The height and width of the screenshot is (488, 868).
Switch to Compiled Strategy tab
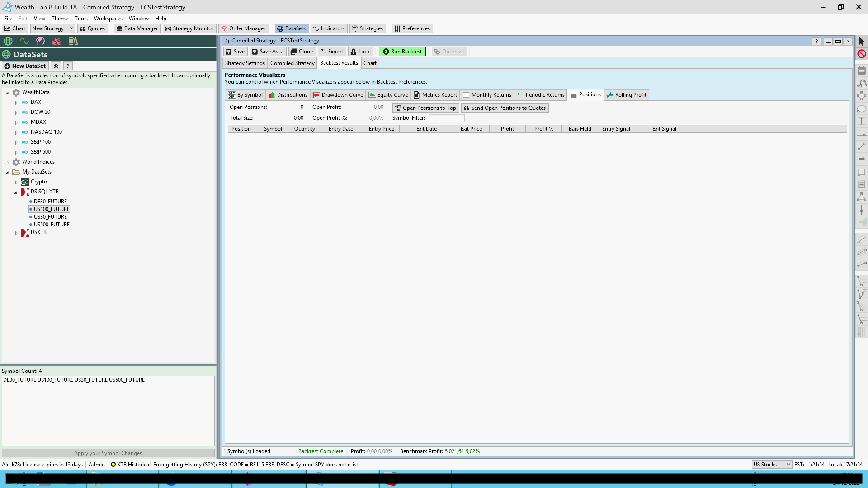click(x=292, y=63)
